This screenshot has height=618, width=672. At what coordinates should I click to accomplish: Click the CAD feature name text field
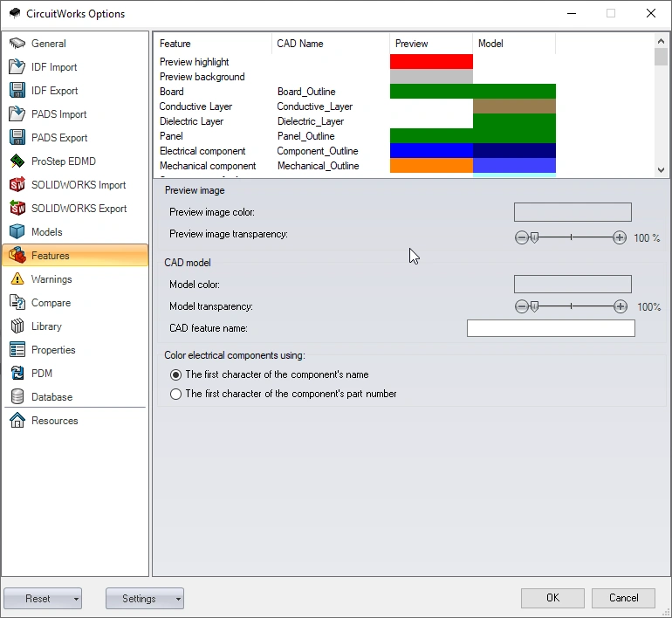551,328
